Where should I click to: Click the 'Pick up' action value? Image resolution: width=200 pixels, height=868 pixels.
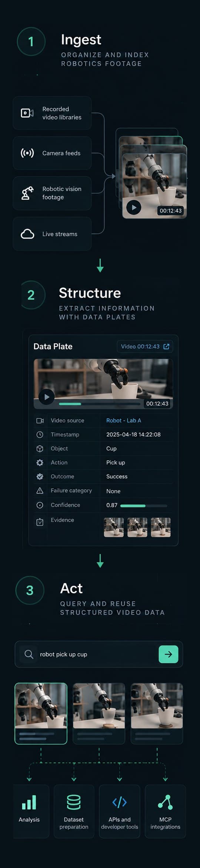tap(116, 463)
